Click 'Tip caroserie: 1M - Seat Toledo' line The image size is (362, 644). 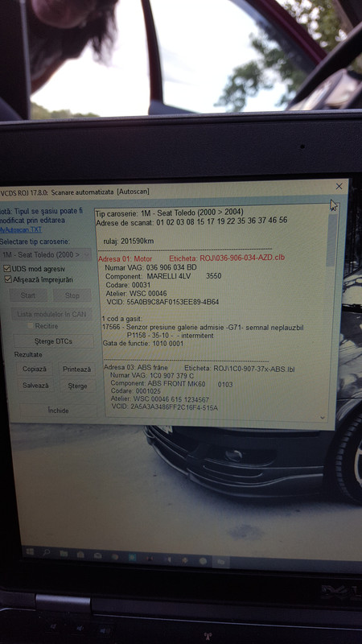(x=169, y=213)
